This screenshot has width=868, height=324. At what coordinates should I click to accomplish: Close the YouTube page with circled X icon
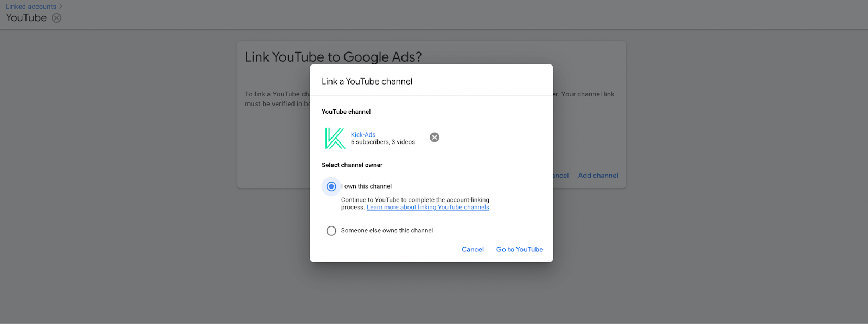pos(56,18)
